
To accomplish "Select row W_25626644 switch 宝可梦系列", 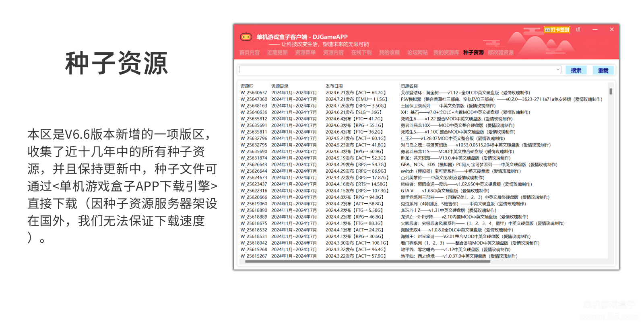I will click(424, 171).
